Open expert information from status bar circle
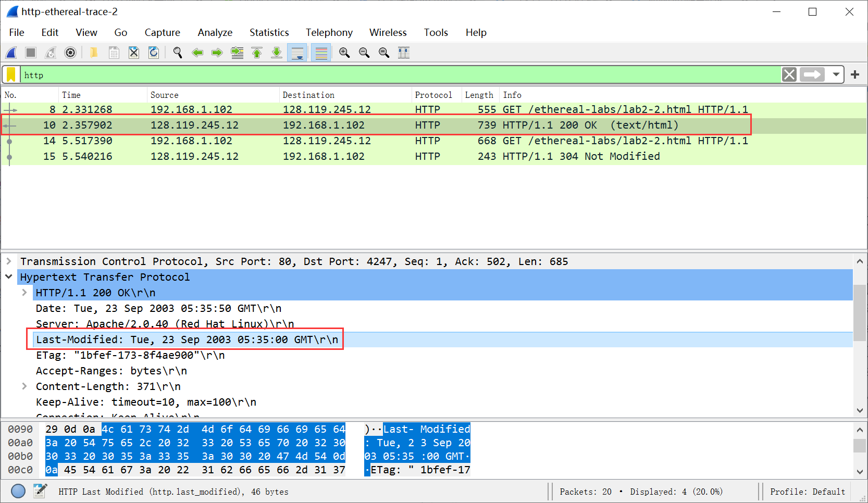This screenshot has width=868, height=503. pyautogui.click(x=18, y=491)
